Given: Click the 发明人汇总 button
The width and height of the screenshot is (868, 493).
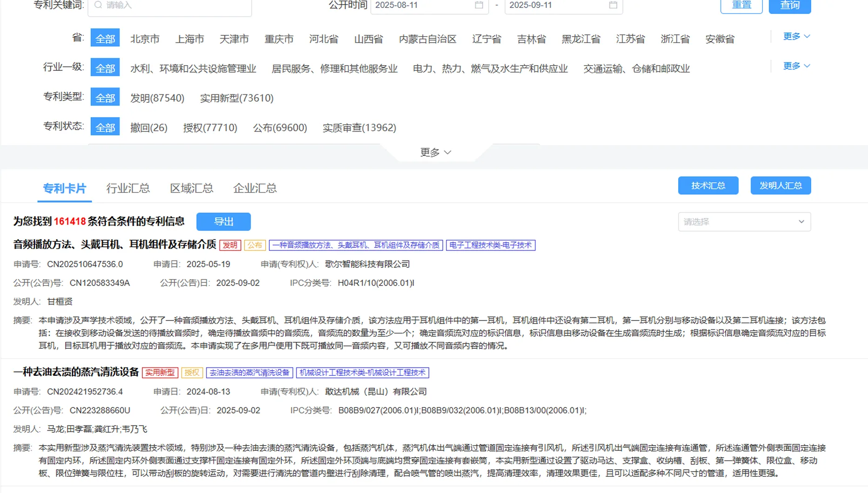Looking at the screenshot, I should [781, 186].
